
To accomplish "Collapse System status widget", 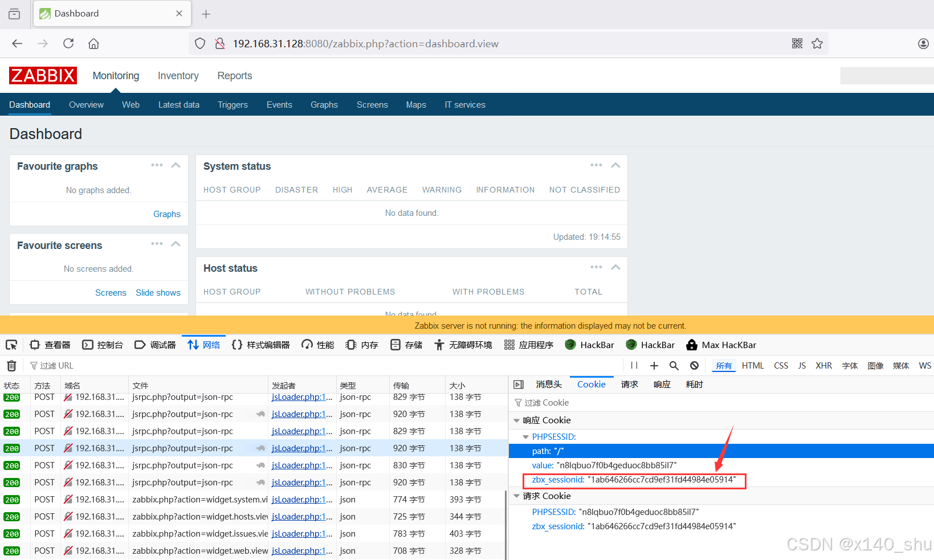I will pos(615,165).
